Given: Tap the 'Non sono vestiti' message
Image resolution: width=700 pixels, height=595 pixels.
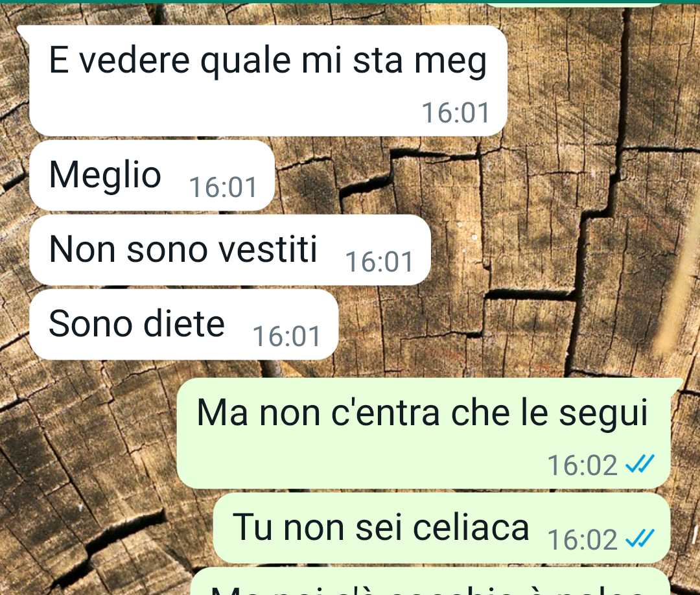Looking at the screenshot, I should [230, 250].
